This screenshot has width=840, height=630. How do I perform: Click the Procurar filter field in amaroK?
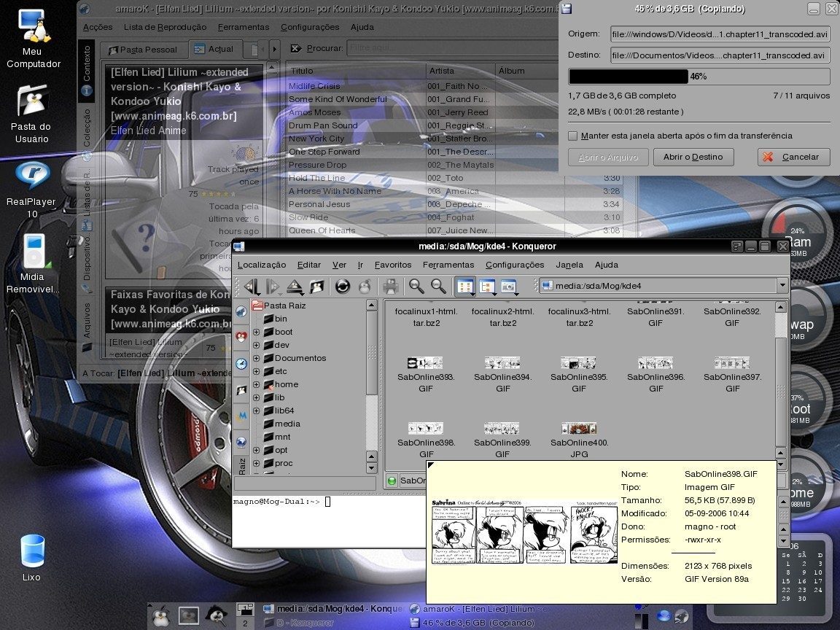[x=451, y=48]
